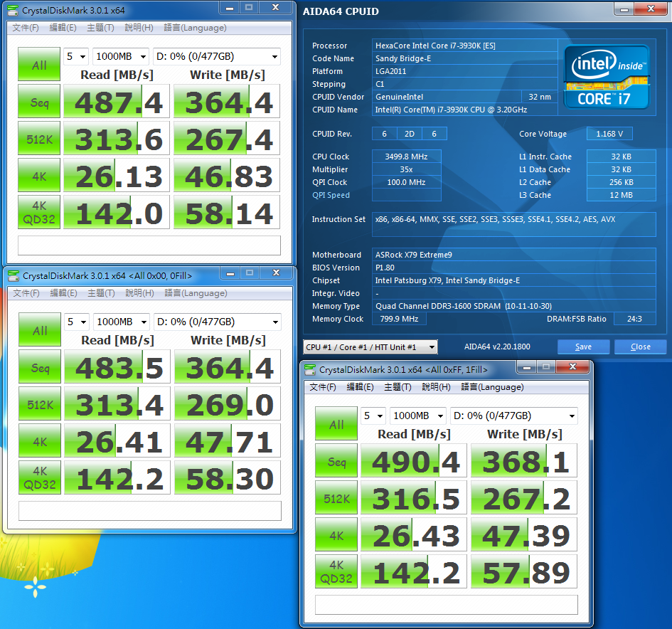This screenshot has width=672, height=629.
Task: Open the 文件(F) menu in the 1Fill window
Action: point(323,387)
